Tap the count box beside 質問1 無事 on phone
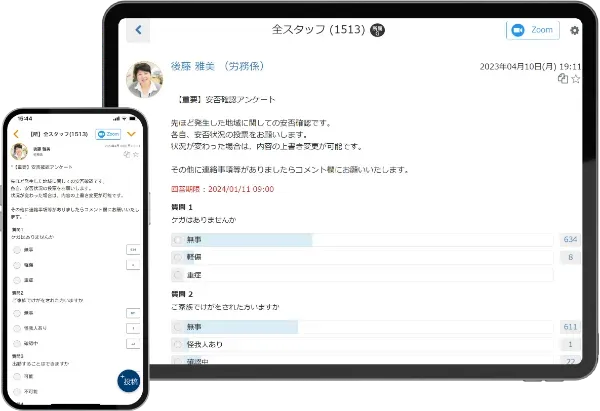Image resolution: width=600 pixels, height=411 pixels. tap(133, 250)
